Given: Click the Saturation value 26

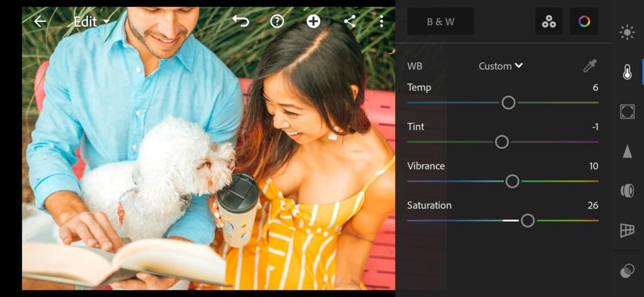Looking at the screenshot, I should [x=592, y=205].
